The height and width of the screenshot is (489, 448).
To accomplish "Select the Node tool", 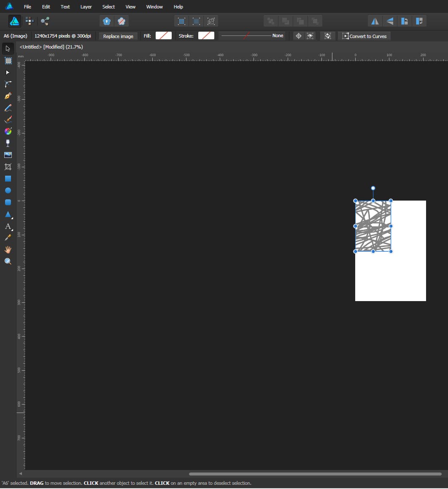I will (8, 72).
